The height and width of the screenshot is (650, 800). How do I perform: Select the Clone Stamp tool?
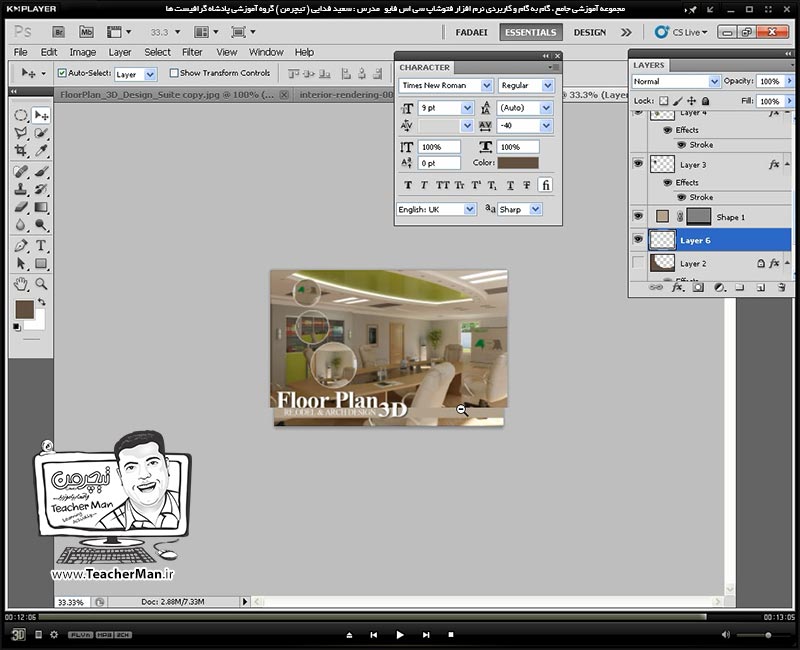pos(21,189)
